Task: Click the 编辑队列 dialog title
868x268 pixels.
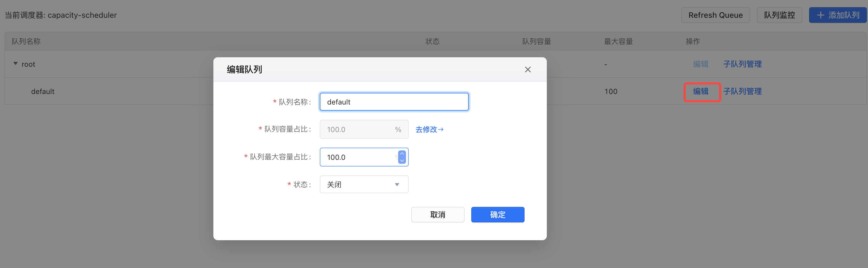Action: pyautogui.click(x=244, y=70)
